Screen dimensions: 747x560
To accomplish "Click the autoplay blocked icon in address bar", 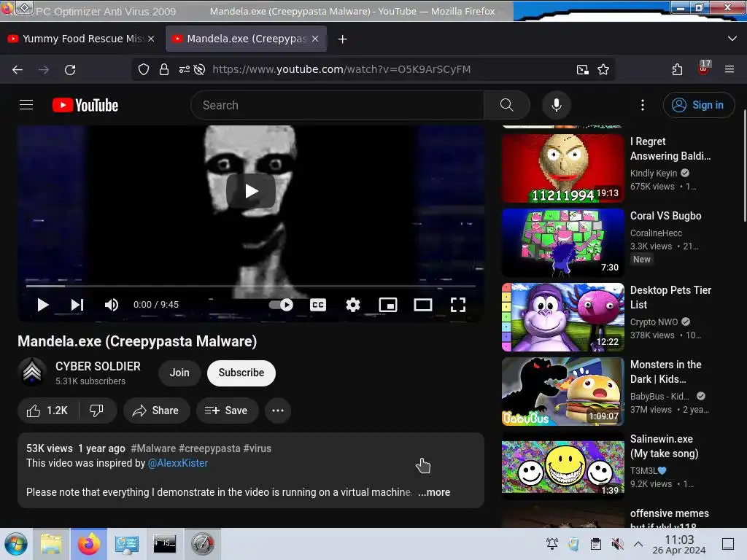I will tap(200, 69).
